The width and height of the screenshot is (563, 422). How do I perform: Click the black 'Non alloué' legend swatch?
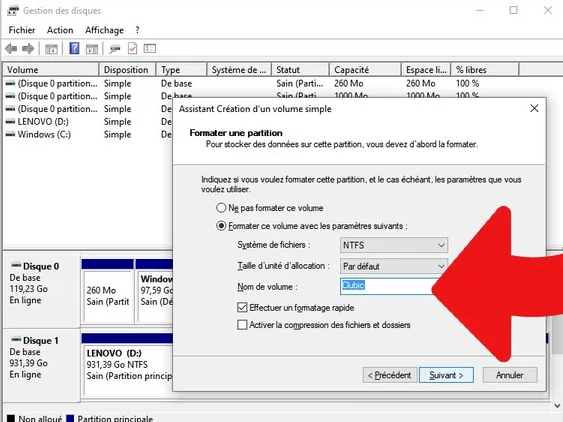[11, 418]
